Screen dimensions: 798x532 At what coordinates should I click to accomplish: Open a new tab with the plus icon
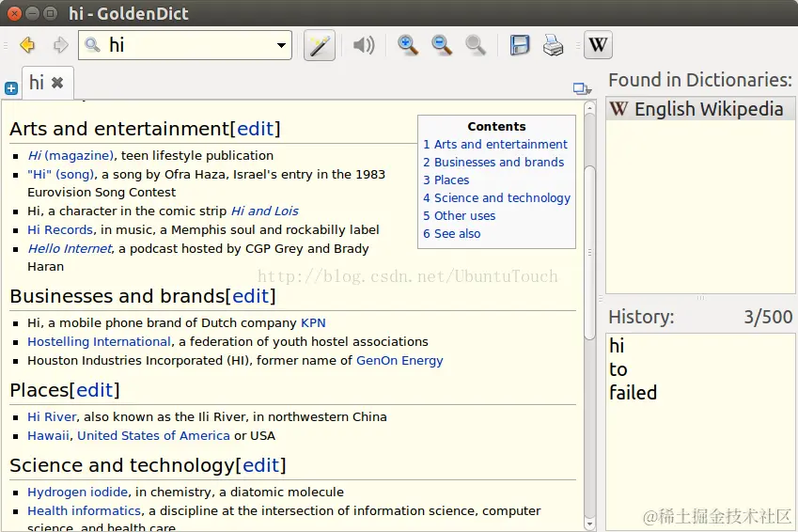click(11, 88)
